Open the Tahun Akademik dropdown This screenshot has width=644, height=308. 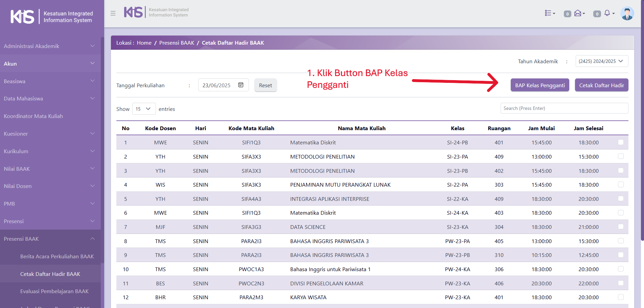tap(601, 61)
